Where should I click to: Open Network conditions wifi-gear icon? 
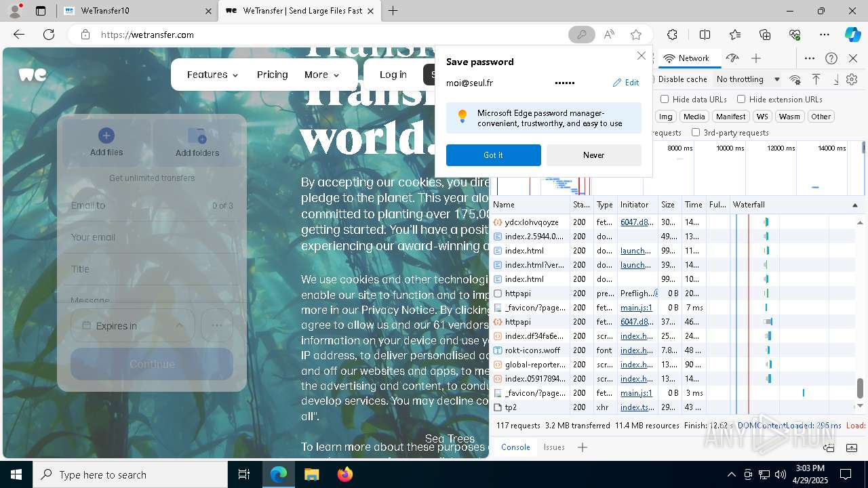tap(795, 79)
